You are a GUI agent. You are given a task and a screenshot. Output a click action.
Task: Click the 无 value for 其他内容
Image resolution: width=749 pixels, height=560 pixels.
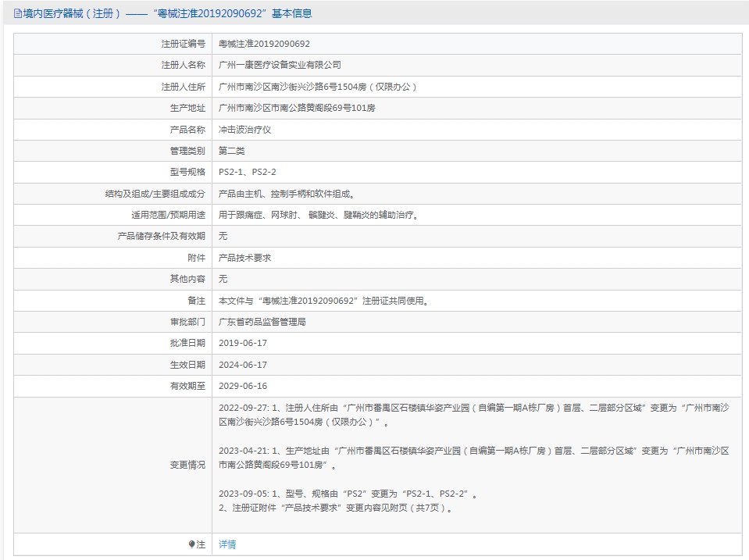click(223, 279)
